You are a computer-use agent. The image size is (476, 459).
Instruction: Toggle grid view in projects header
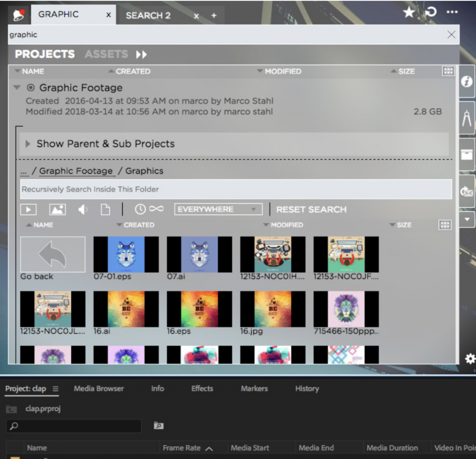(448, 71)
